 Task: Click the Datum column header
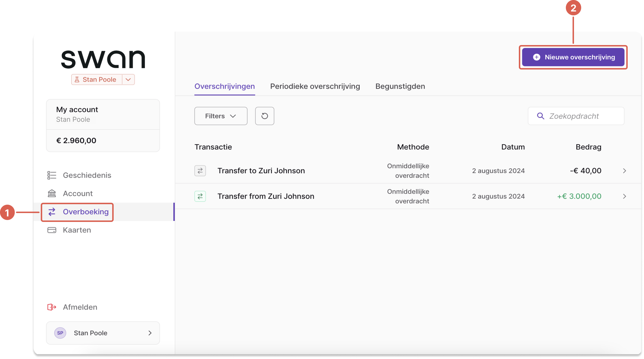513,147
